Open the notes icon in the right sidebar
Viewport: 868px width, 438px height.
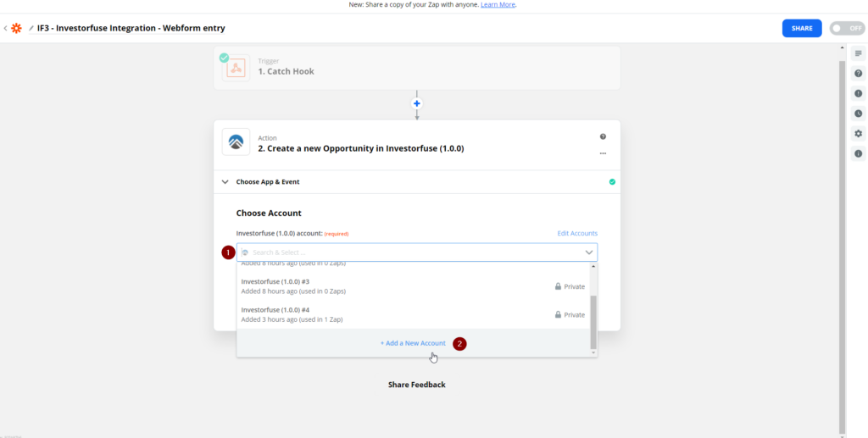(858, 53)
